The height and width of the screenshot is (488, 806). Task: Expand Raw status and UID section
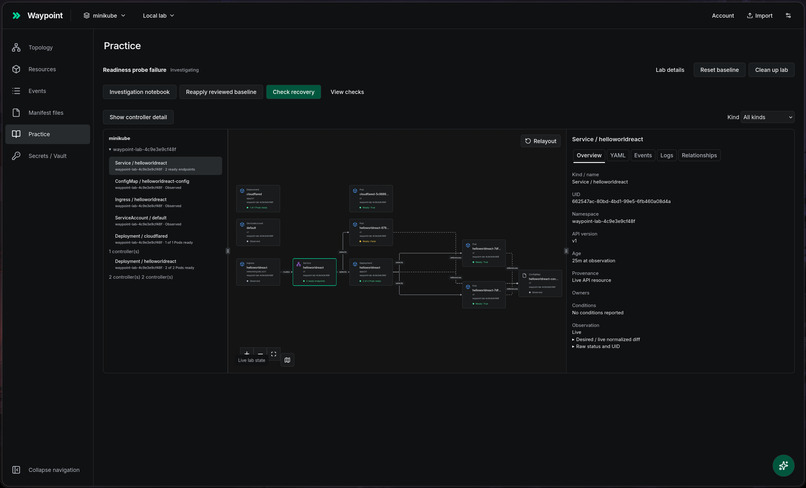[x=596, y=347]
